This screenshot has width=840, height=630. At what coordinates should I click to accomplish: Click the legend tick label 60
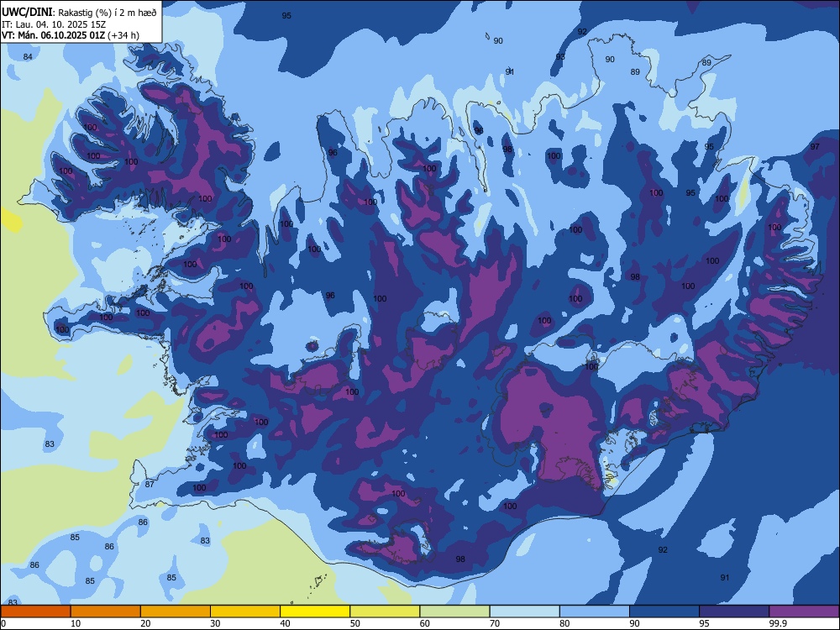click(425, 623)
